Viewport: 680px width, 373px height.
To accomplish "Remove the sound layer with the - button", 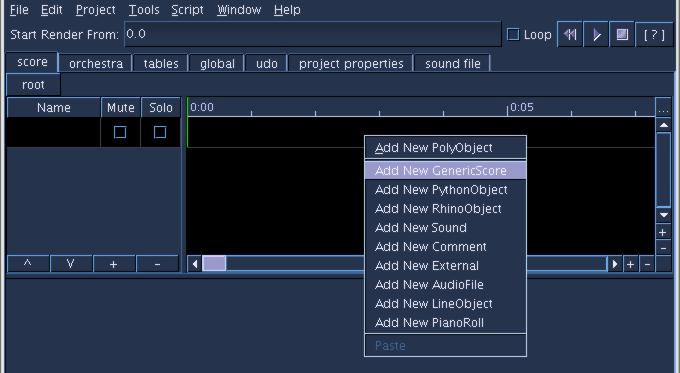I will click(x=157, y=263).
